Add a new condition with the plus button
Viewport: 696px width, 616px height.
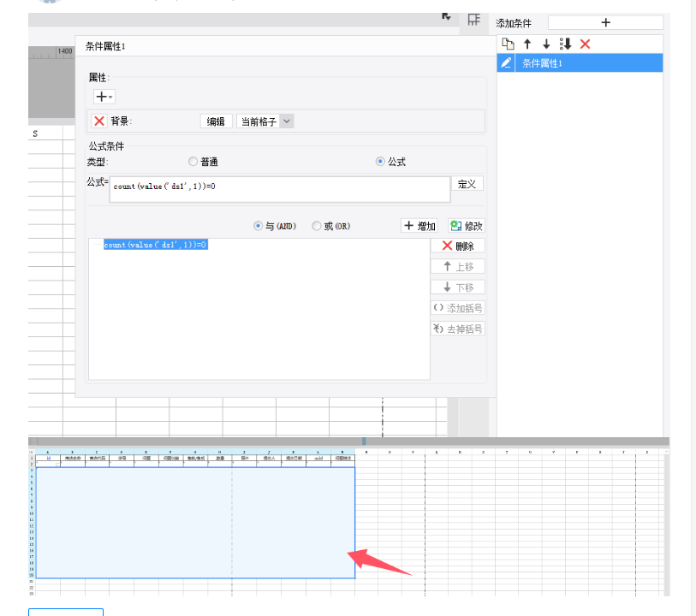tap(605, 22)
